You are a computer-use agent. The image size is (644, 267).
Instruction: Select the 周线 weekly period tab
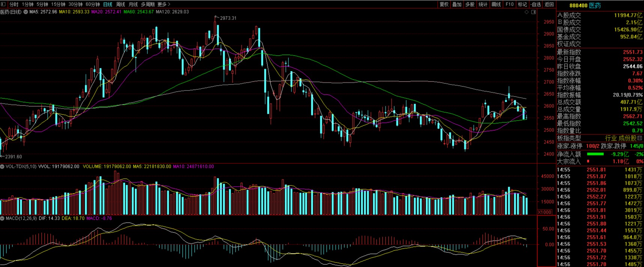point(120,4)
